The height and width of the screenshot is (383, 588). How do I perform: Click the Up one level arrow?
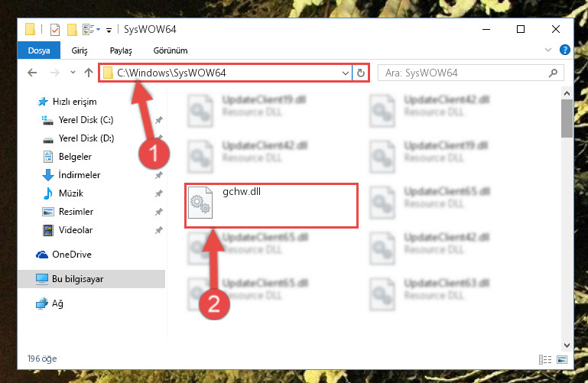[89, 73]
